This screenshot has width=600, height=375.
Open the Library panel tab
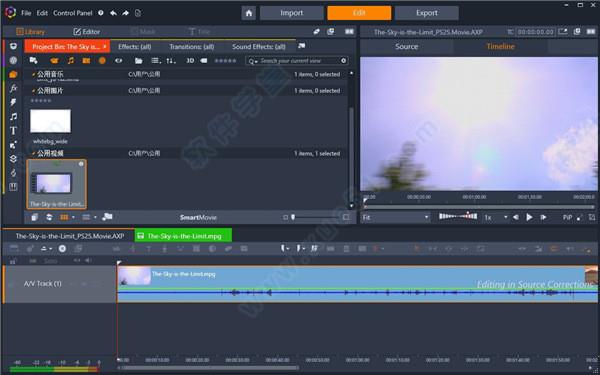coord(31,32)
